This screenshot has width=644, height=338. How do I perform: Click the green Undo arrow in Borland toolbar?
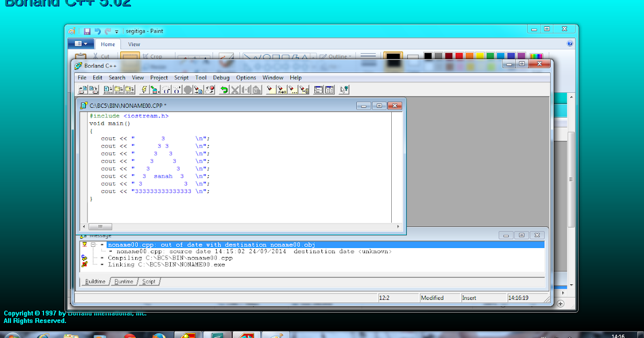point(224,90)
